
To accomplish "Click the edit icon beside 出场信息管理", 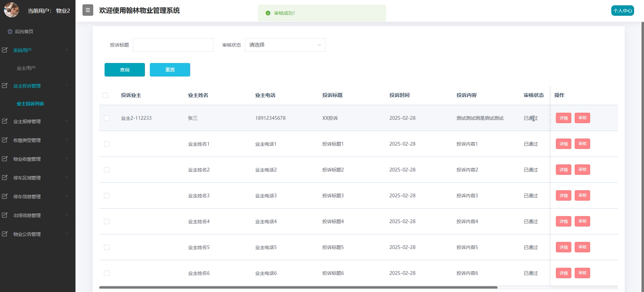I will pyautogui.click(x=5, y=215).
